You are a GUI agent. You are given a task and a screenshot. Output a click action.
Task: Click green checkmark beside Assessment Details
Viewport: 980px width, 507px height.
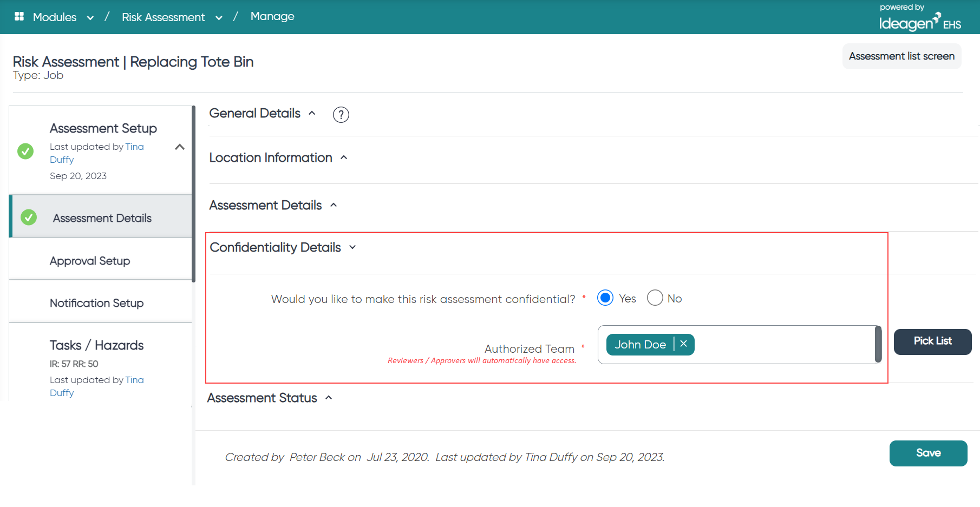[x=29, y=218]
